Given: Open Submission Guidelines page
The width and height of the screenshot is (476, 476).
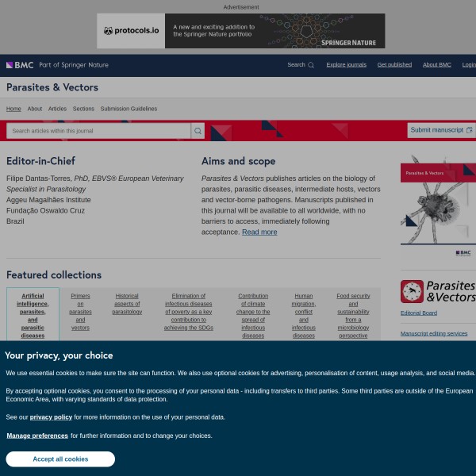Looking at the screenshot, I should [x=129, y=109].
